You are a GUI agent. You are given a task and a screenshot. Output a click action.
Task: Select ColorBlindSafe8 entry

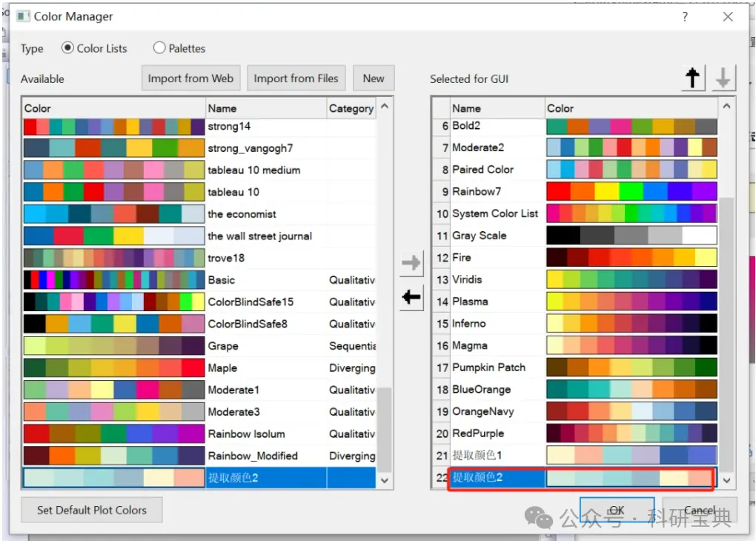click(248, 324)
